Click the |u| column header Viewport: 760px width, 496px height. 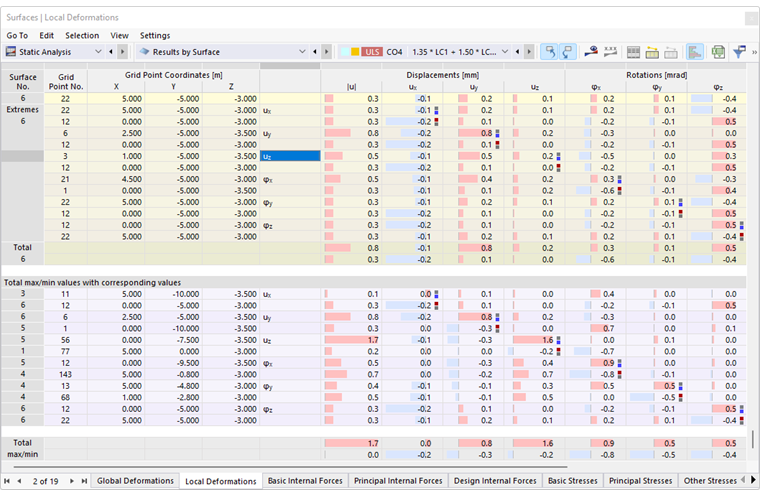click(x=351, y=87)
